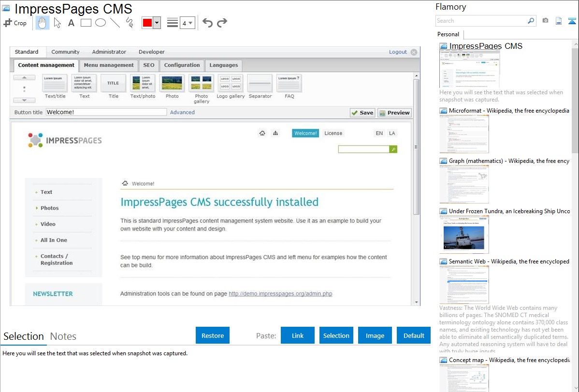Open the Developer tab in the CMS
This screenshot has width=579, height=392.
[x=151, y=52]
